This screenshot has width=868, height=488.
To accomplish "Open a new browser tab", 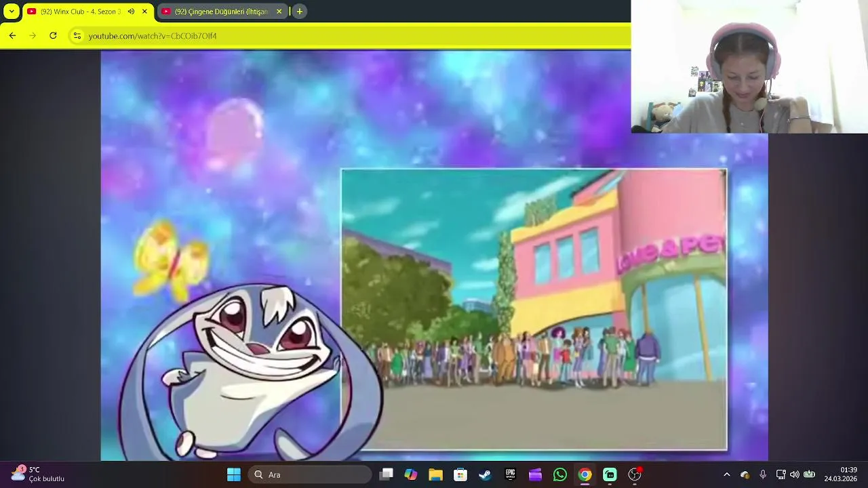I will tap(299, 12).
